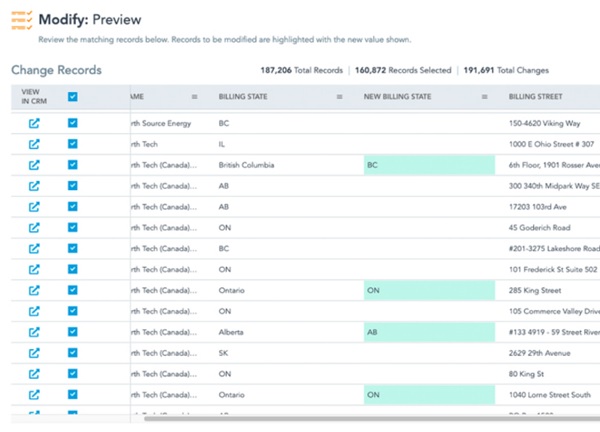Open CRM link for 285 King Street row

pos(34,290)
